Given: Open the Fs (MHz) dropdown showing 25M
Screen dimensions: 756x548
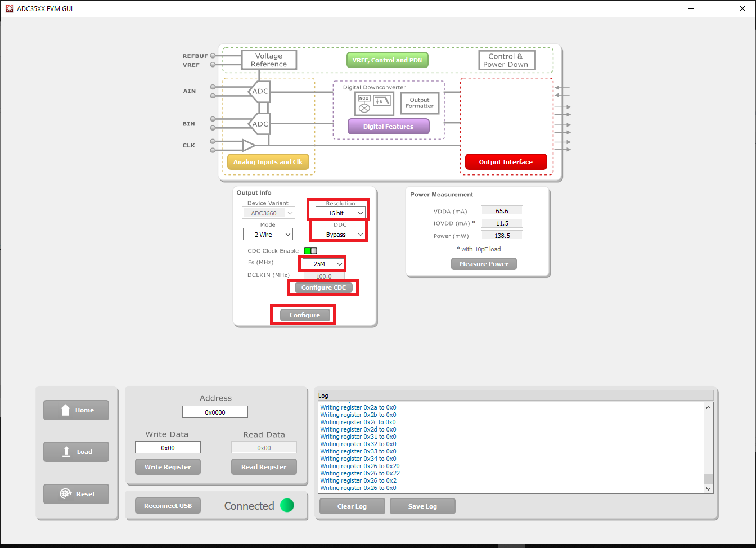Looking at the screenshot, I should coord(323,264).
